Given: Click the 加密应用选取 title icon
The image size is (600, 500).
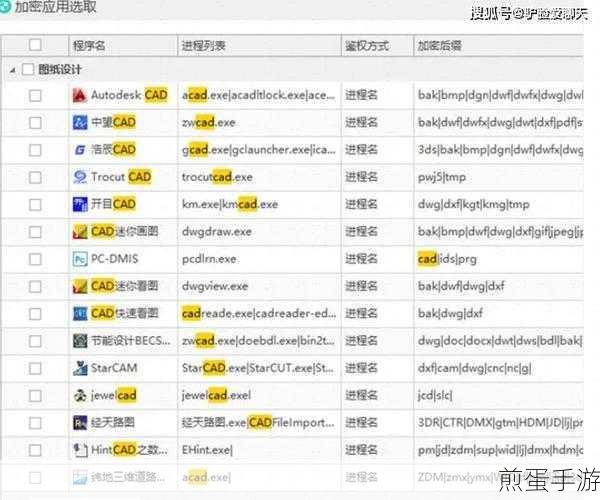Looking at the screenshot, I should 5,8.
